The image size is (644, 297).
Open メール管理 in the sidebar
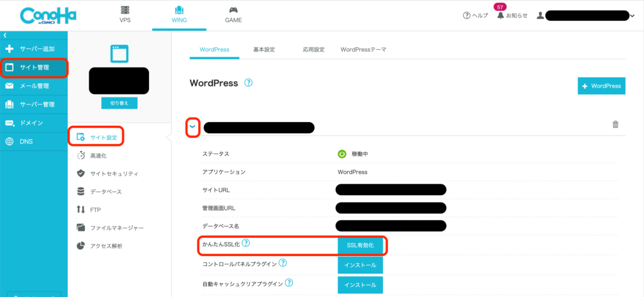(34, 86)
